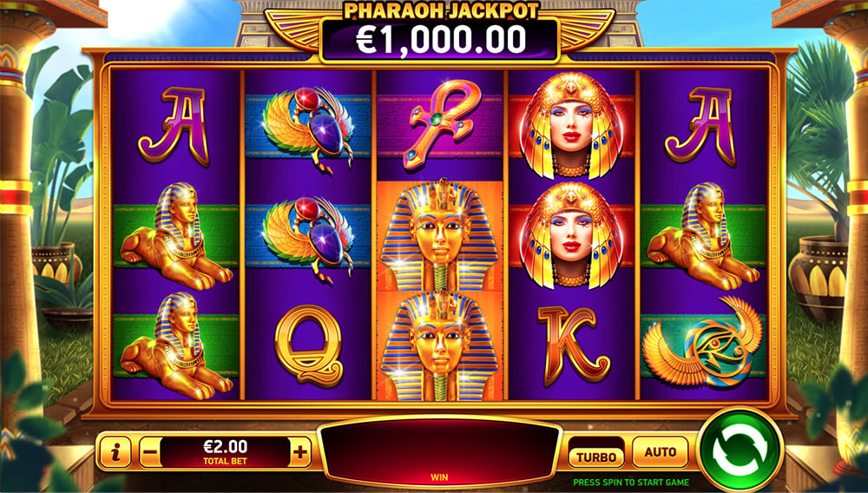The height and width of the screenshot is (493, 868).
Task: Click the winged Eye of Horus symbol
Action: (x=704, y=344)
